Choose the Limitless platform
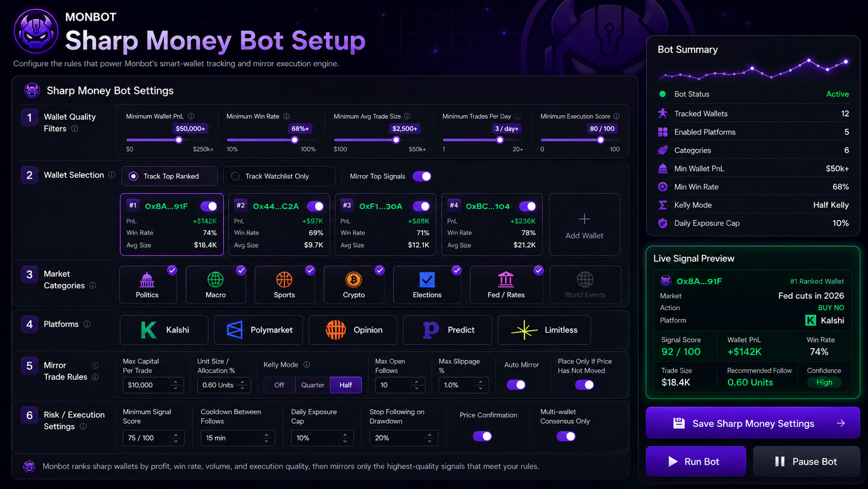Screen dimensions: 868x489 544,330
